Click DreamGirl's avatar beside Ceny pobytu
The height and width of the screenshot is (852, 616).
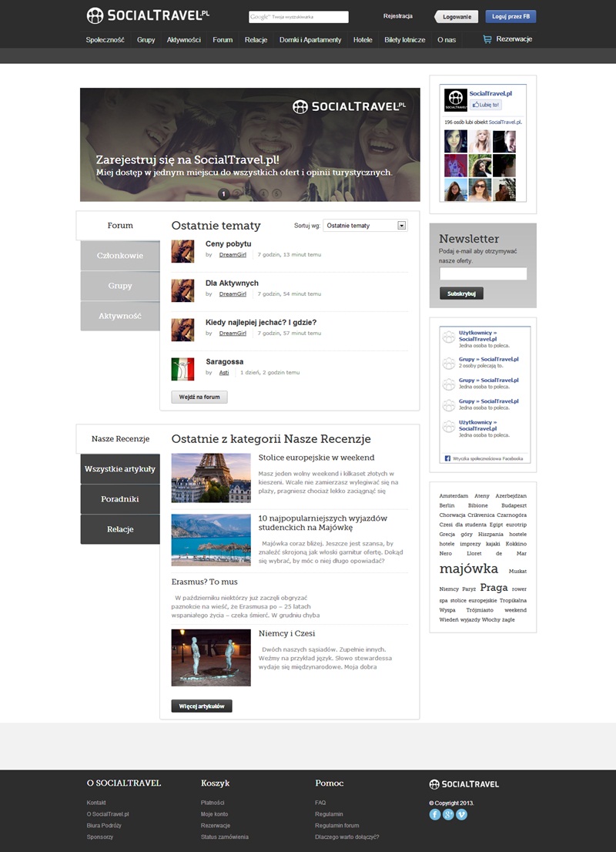click(182, 251)
